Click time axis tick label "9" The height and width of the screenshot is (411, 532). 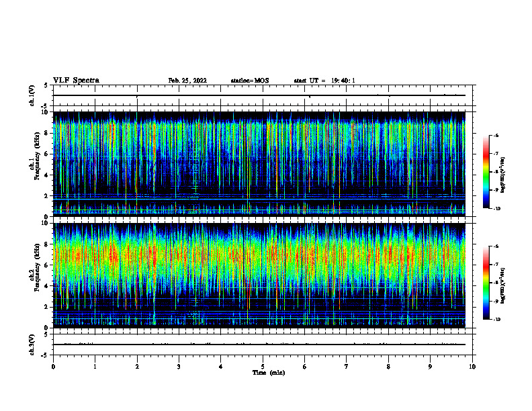[x=430, y=367]
